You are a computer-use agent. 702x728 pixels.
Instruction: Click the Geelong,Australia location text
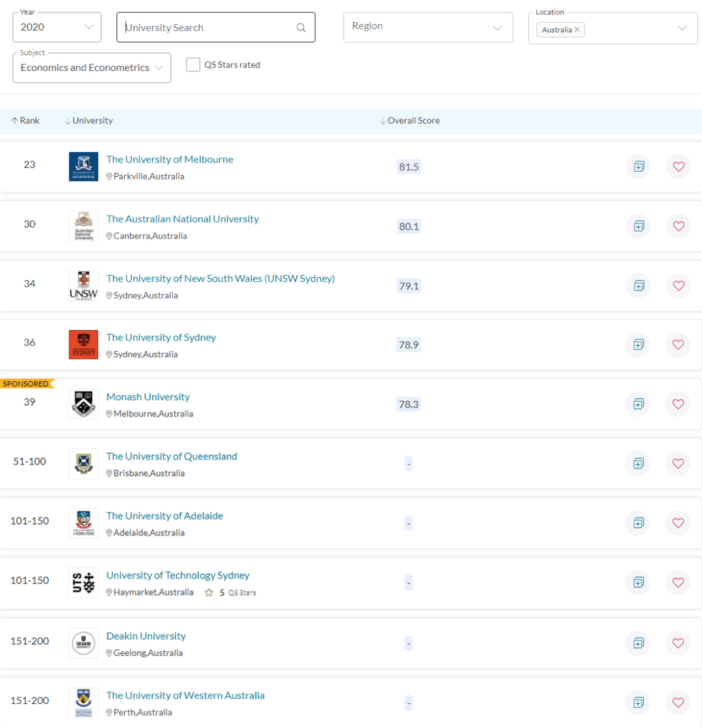tap(148, 653)
